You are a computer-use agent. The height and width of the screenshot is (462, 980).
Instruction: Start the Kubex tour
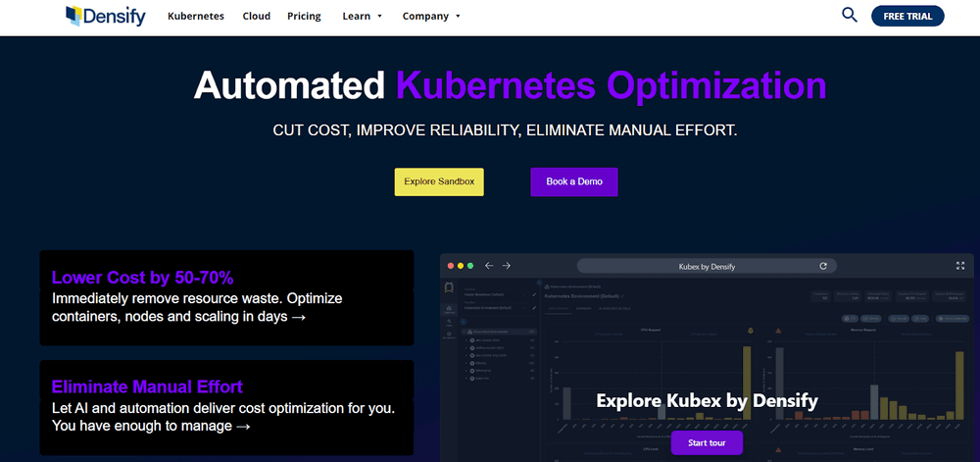(x=707, y=443)
